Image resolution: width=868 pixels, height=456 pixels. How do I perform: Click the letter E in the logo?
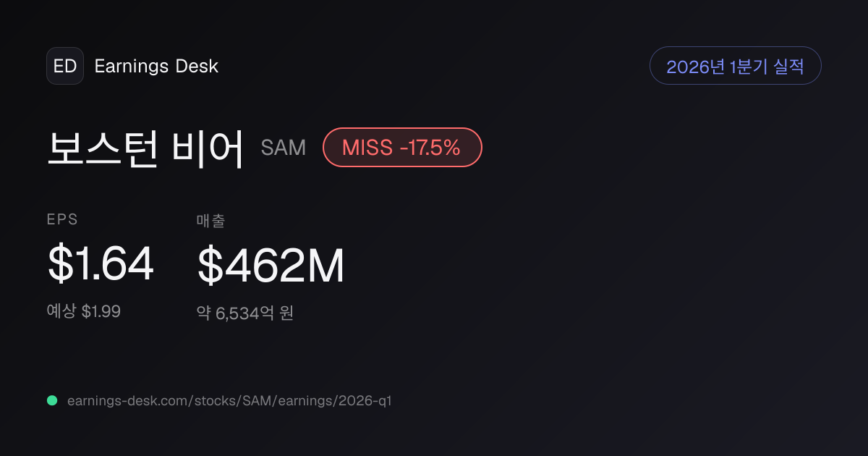coord(59,66)
